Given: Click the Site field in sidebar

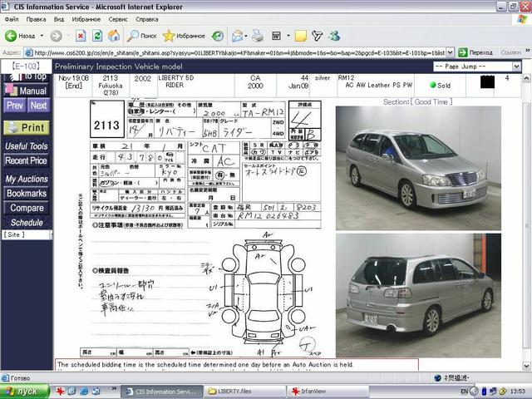Looking at the screenshot, I should tap(27, 234).
